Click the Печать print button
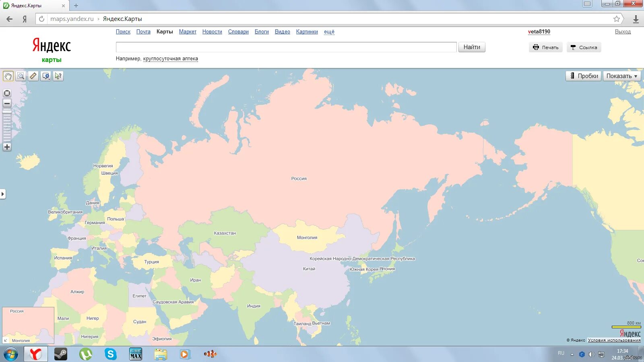The height and width of the screenshot is (362, 644). (546, 47)
